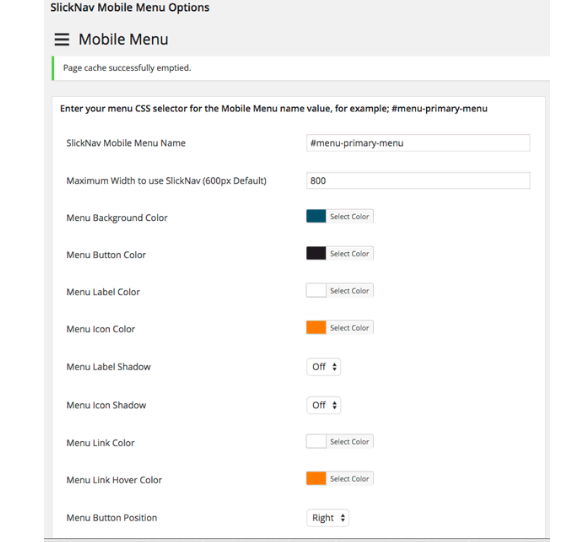582x542 pixels.
Task: Select Color for Menu Background Color
Action: click(350, 216)
